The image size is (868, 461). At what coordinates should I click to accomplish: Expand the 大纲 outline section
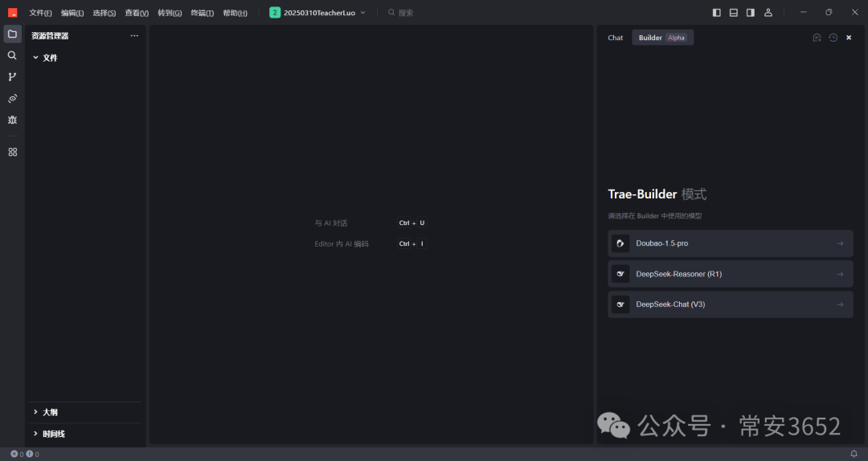(x=50, y=412)
